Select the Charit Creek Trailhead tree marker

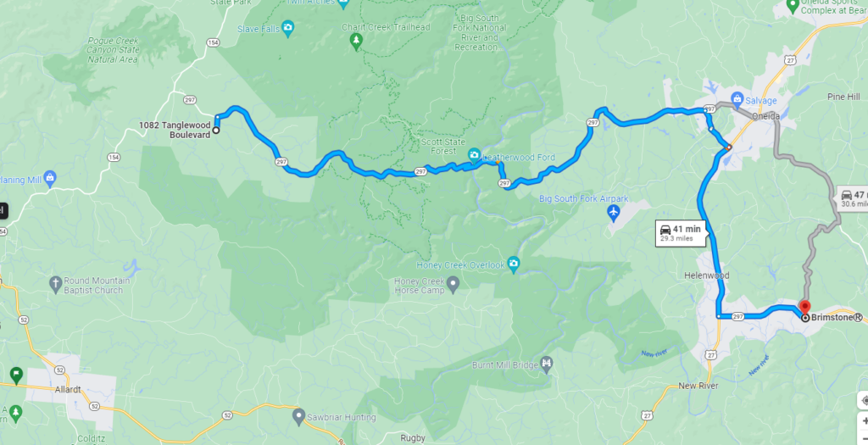pos(357,40)
